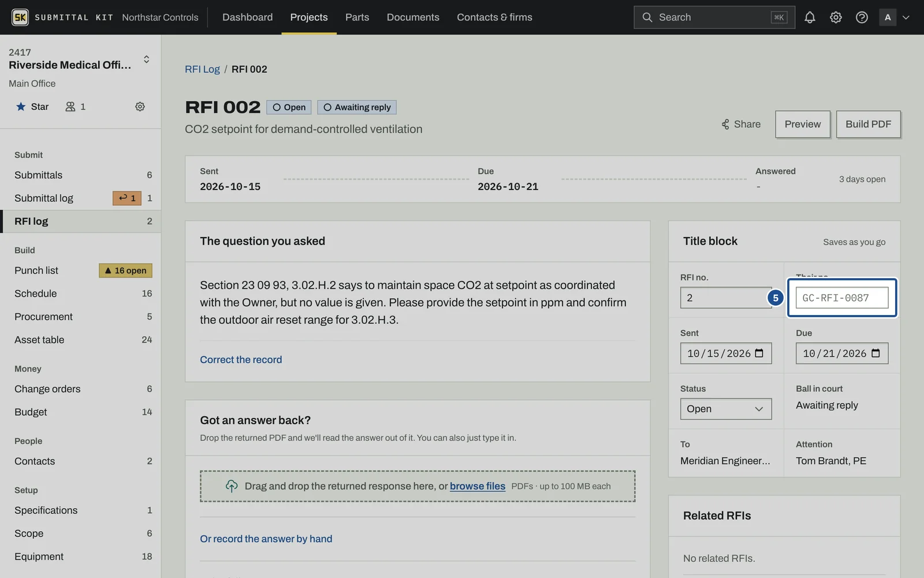Click the Build PDF button

click(869, 124)
